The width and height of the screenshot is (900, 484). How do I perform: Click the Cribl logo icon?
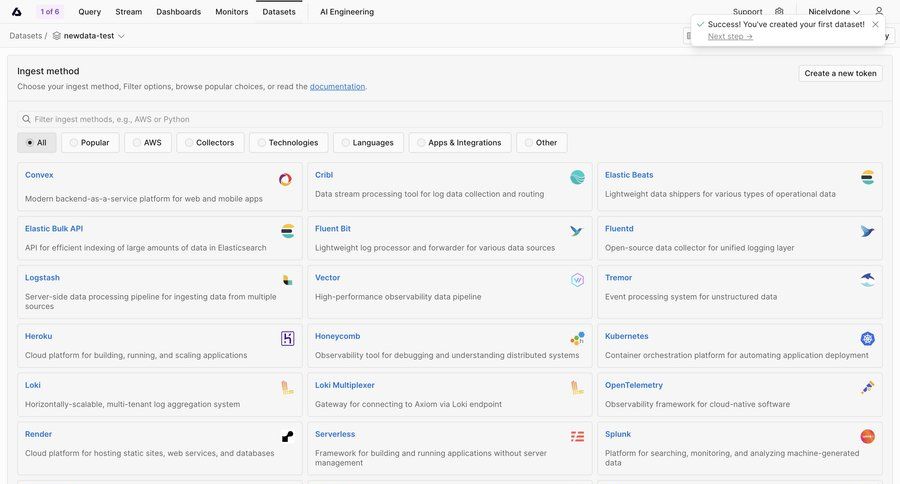(x=577, y=177)
